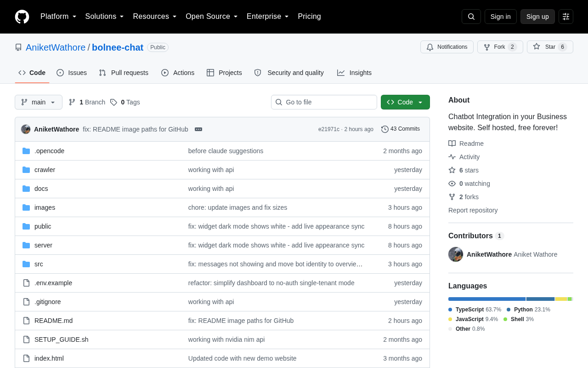Click the commit history clock icon
588x368 pixels.
385,129
